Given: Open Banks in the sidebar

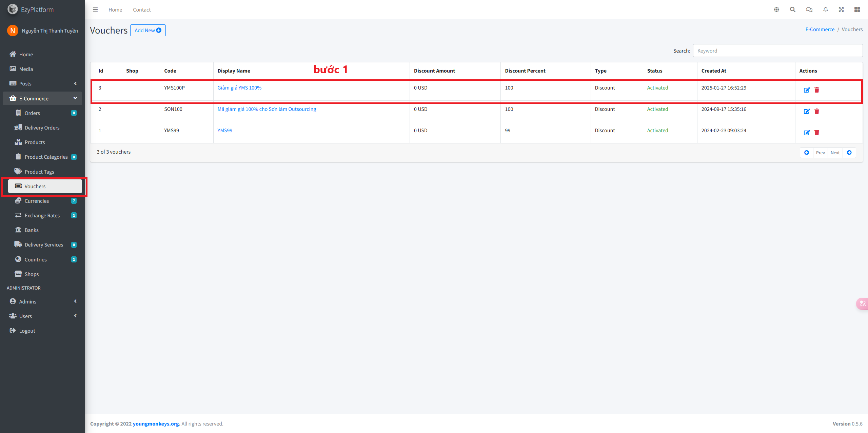Looking at the screenshot, I should pos(45,230).
